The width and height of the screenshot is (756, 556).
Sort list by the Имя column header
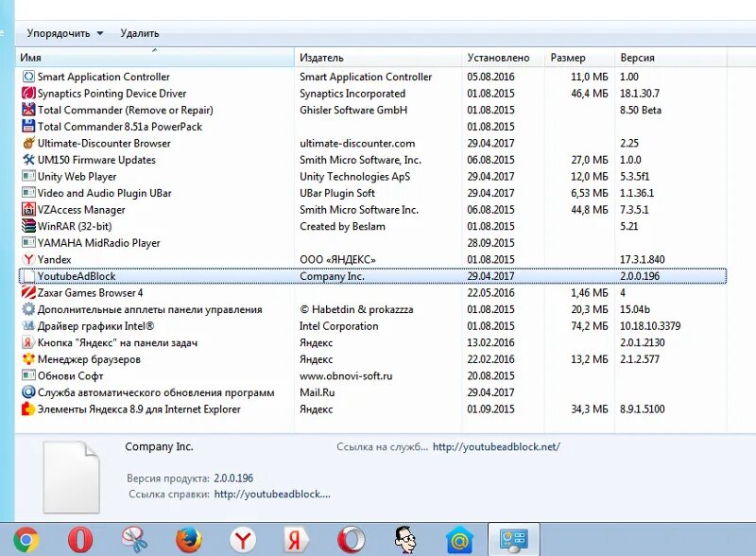[x=155, y=58]
